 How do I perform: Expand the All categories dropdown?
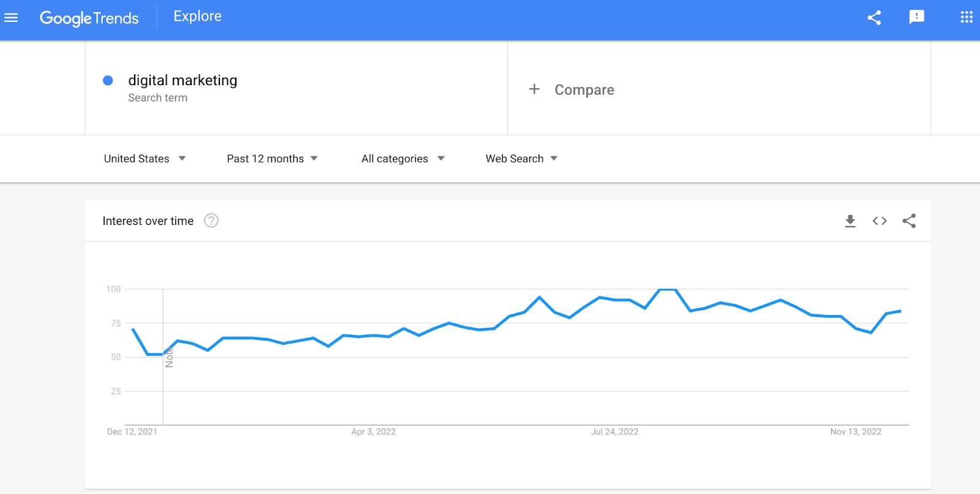click(403, 159)
